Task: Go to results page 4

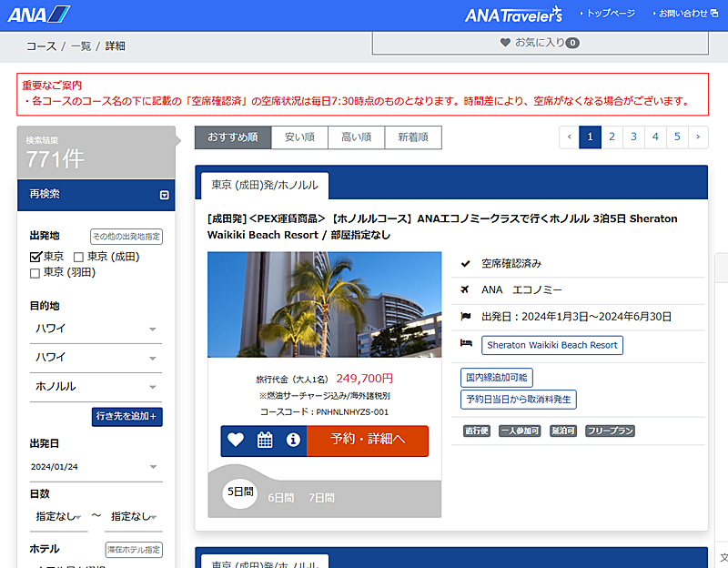Action: (x=655, y=137)
